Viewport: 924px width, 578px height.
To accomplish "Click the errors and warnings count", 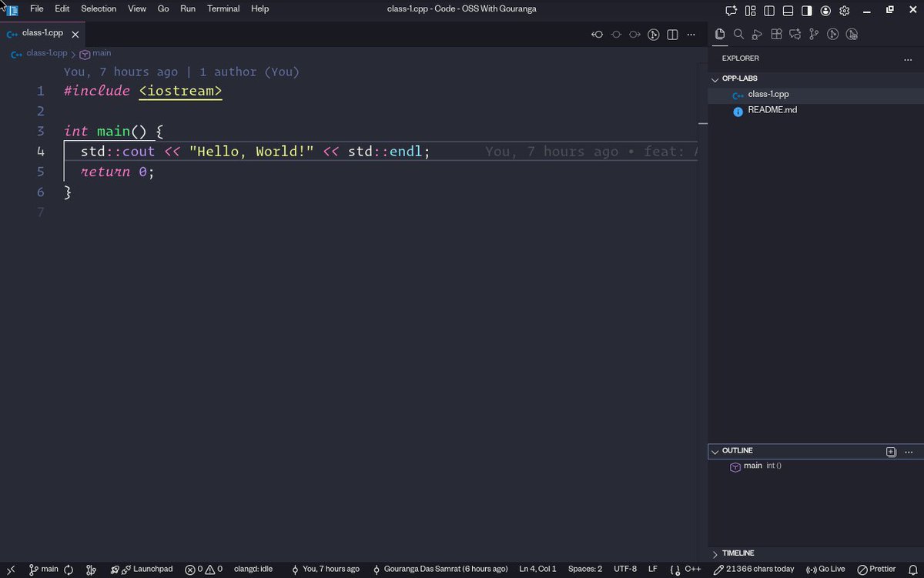I will coord(204,570).
